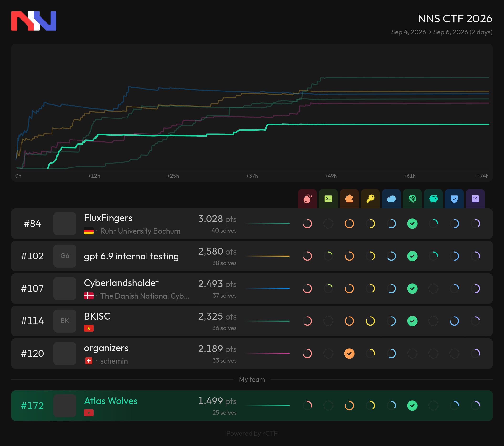Screen dimensions: 504x446
Task: Open the BKISC team name
Action: [x=97, y=316]
